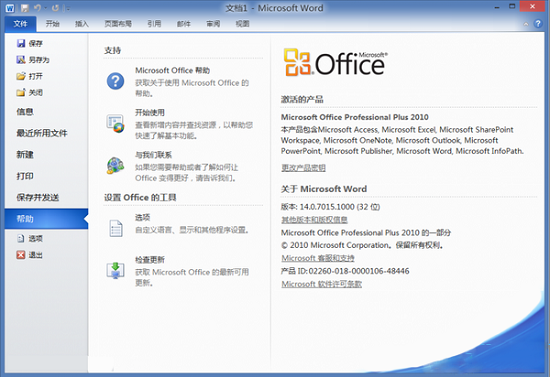
Task: Click the red 退出 (Exit) icon in sidebar
Action: tap(21, 255)
